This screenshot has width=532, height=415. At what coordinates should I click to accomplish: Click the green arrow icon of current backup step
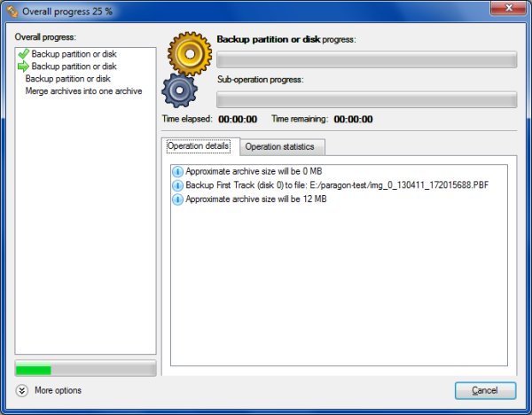pos(23,67)
